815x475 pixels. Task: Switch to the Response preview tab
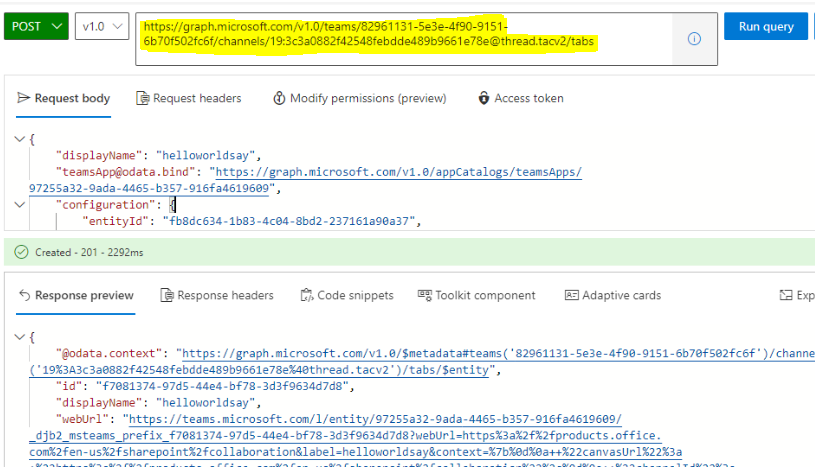coord(75,295)
